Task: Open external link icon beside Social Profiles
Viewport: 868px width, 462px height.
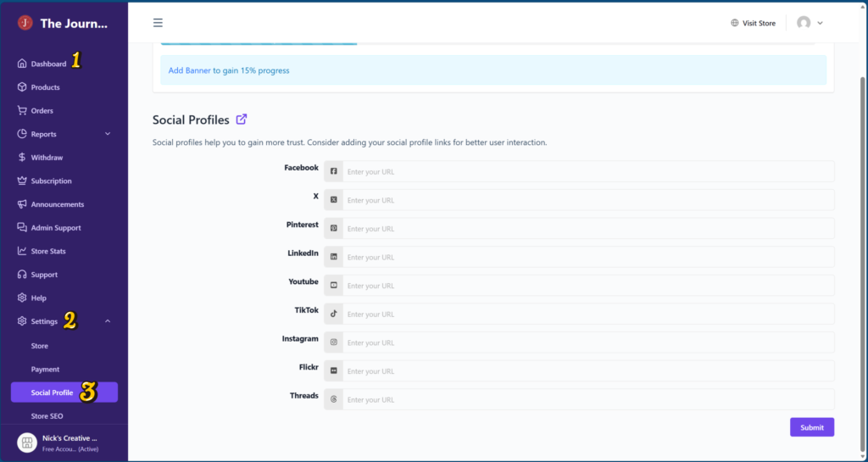Action: pyautogui.click(x=242, y=119)
